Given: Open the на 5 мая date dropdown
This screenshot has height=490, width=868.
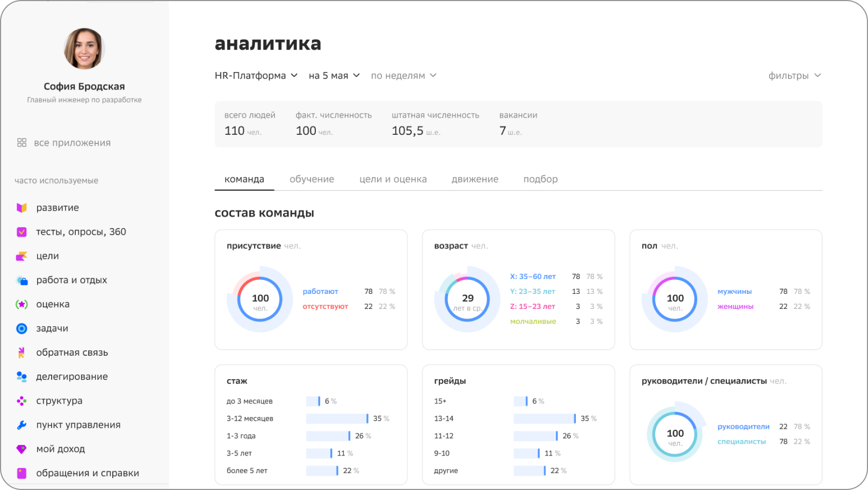Looking at the screenshot, I should coord(334,76).
